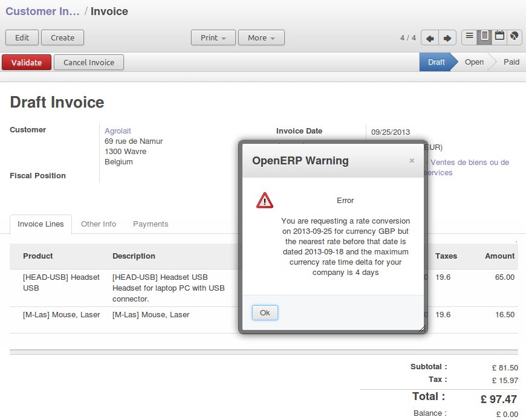Go to the previous invoice record arrow
The height and width of the screenshot is (420, 526).
[430, 37]
